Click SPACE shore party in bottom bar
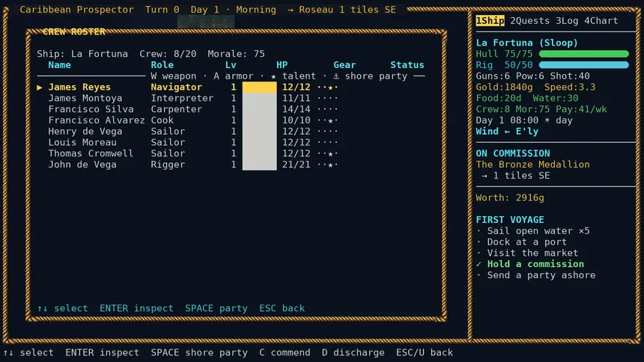644x362 pixels. (x=199, y=352)
